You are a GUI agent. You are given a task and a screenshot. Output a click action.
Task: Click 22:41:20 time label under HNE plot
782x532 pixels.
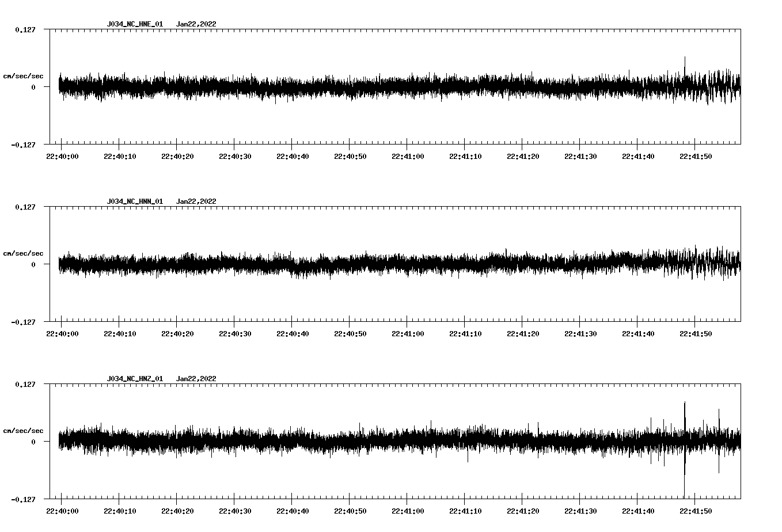click(x=523, y=157)
